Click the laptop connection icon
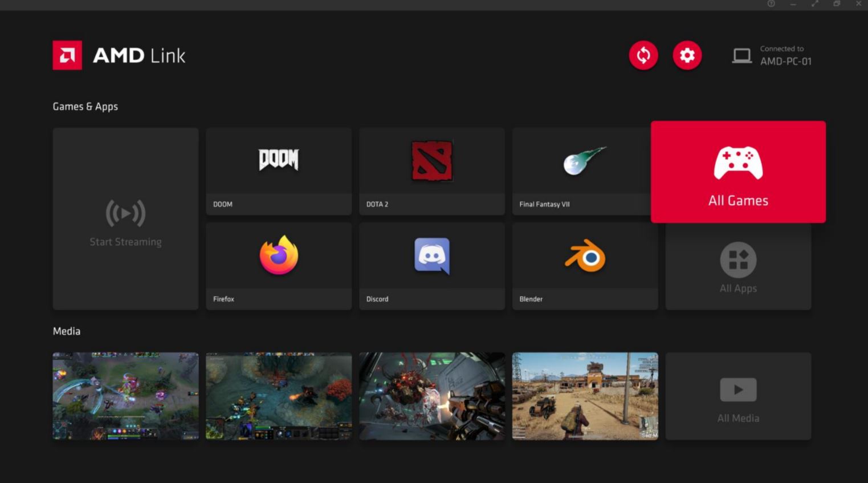868x483 pixels. coord(741,56)
